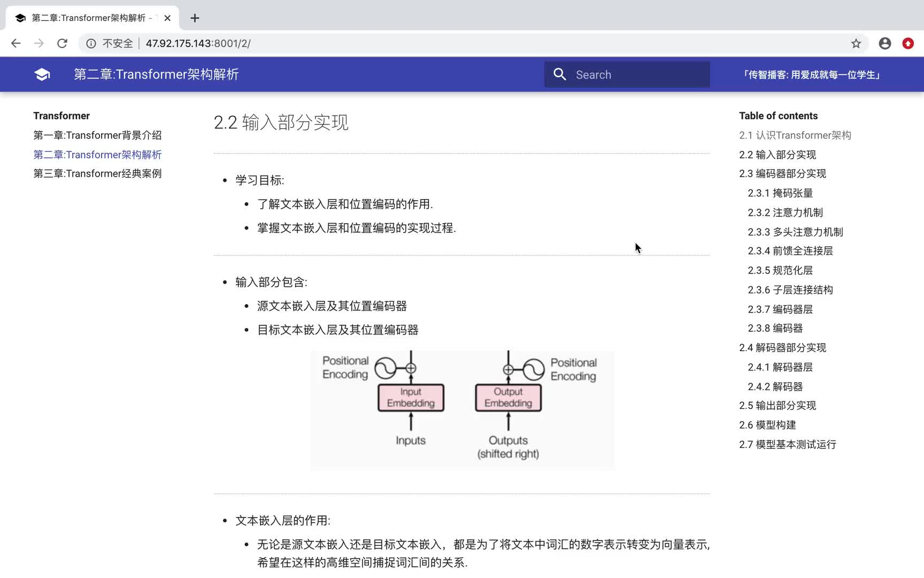Click the text 文本嵌入层的作用
The width and height of the screenshot is (924, 578).
coord(283,521)
